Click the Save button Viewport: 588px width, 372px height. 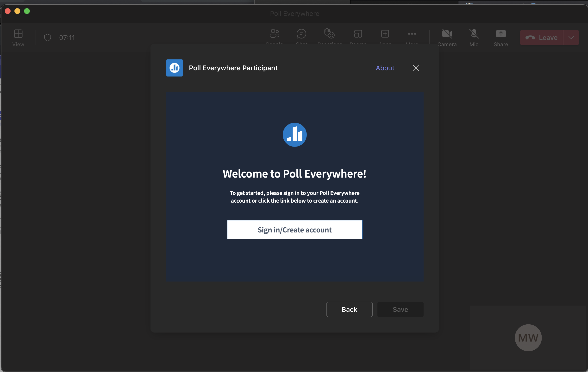[400, 309]
